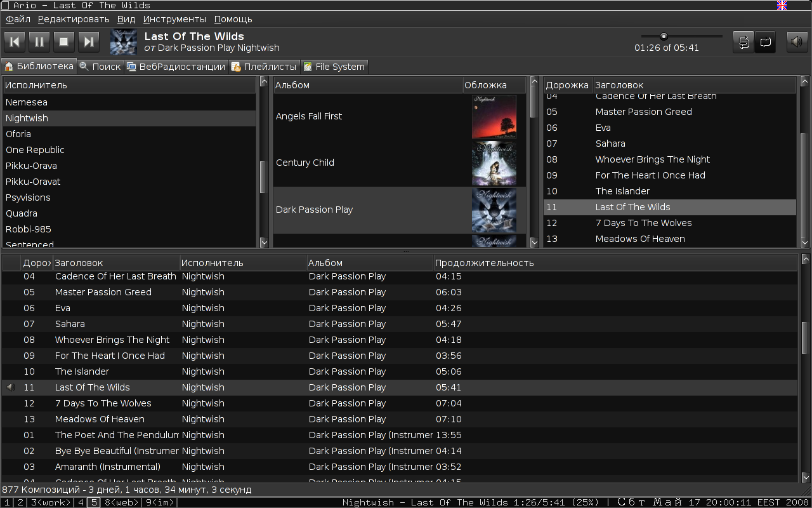Switch to the Плейлисты tab
The image size is (812, 508).
pos(263,67)
